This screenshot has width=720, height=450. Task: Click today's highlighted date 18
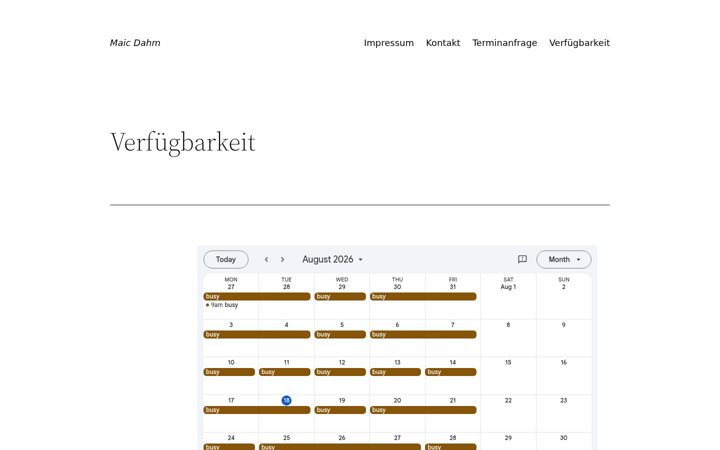pyautogui.click(x=287, y=400)
